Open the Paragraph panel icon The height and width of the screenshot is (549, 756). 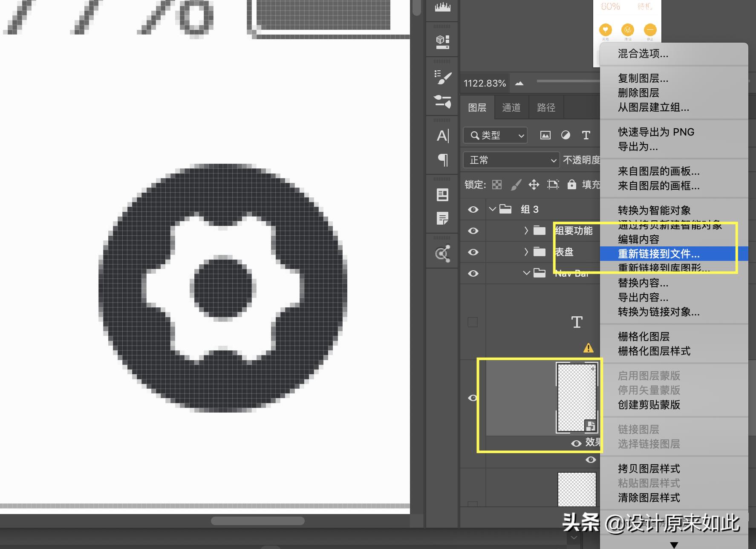click(x=443, y=160)
